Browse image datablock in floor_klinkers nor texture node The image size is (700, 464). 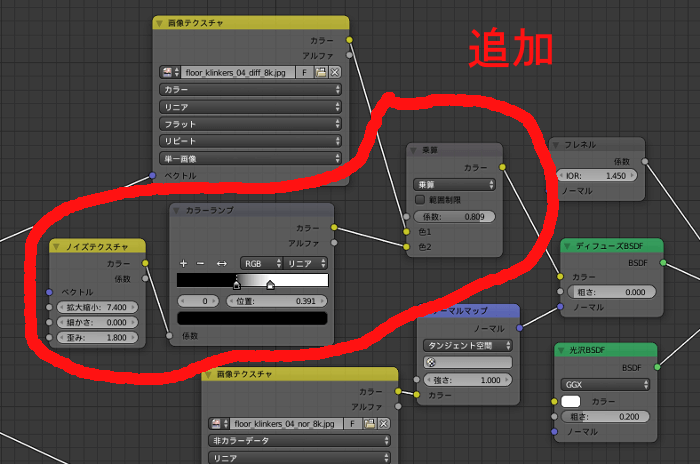coord(219,423)
